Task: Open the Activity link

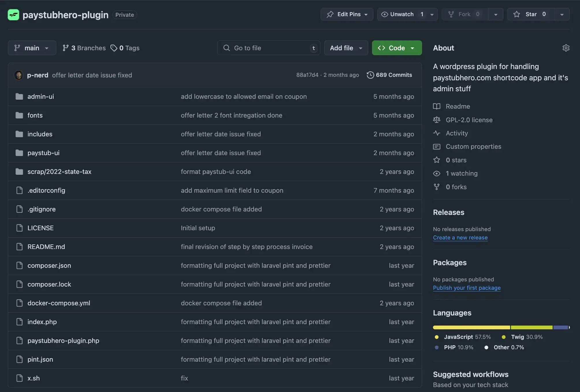Action: coord(457,133)
